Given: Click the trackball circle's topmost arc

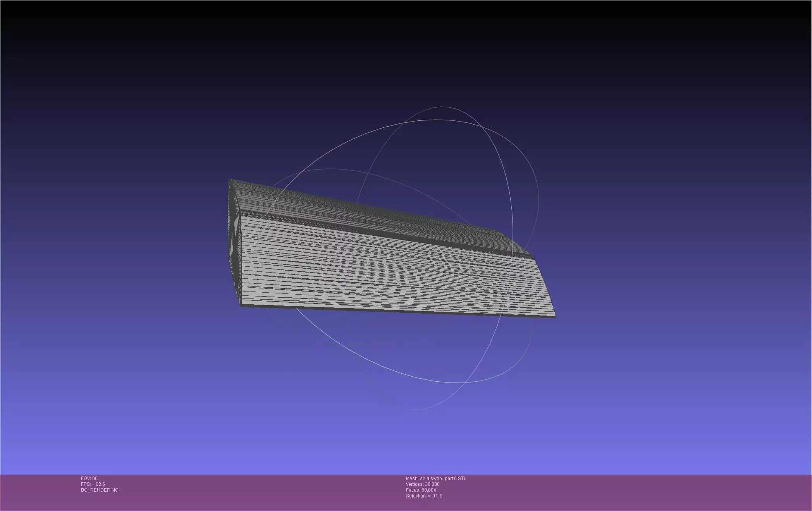Looking at the screenshot, I should [x=442, y=107].
